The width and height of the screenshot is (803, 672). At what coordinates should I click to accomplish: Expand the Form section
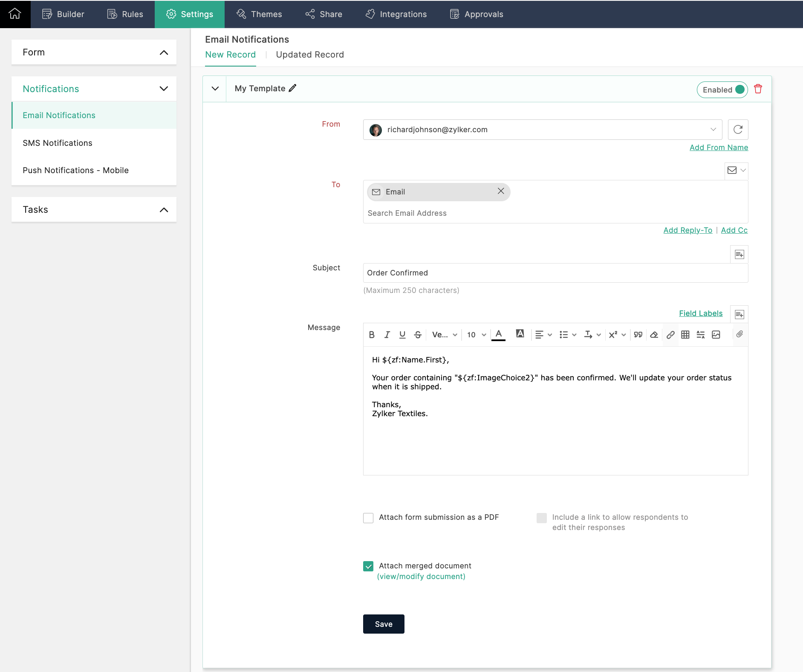pyautogui.click(x=94, y=52)
